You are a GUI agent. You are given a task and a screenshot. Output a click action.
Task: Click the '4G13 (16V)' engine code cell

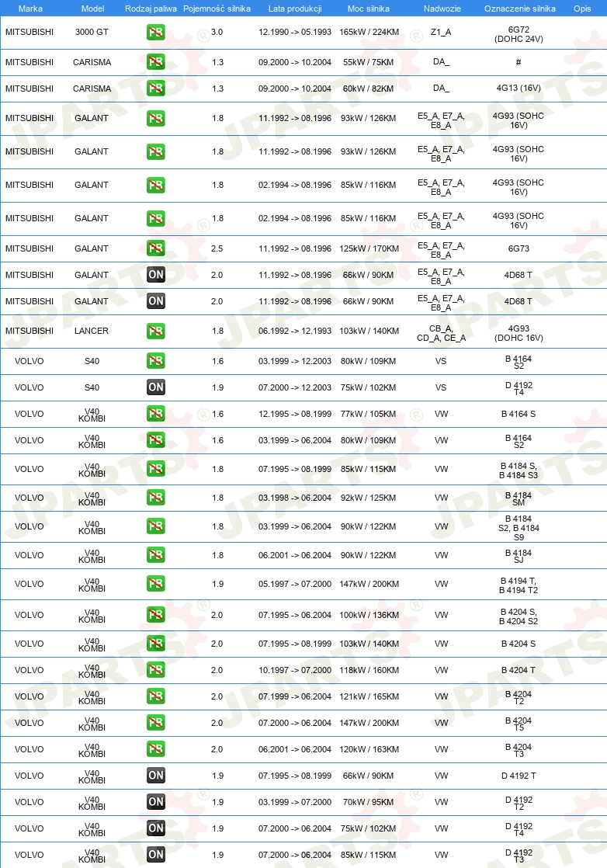pyautogui.click(x=519, y=88)
